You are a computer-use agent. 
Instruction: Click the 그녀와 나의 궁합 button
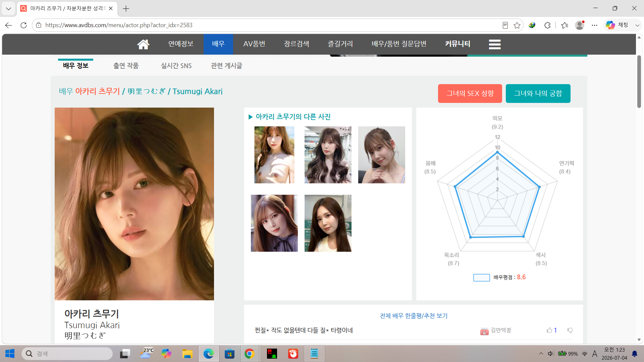pyautogui.click(x=538, y=93)
